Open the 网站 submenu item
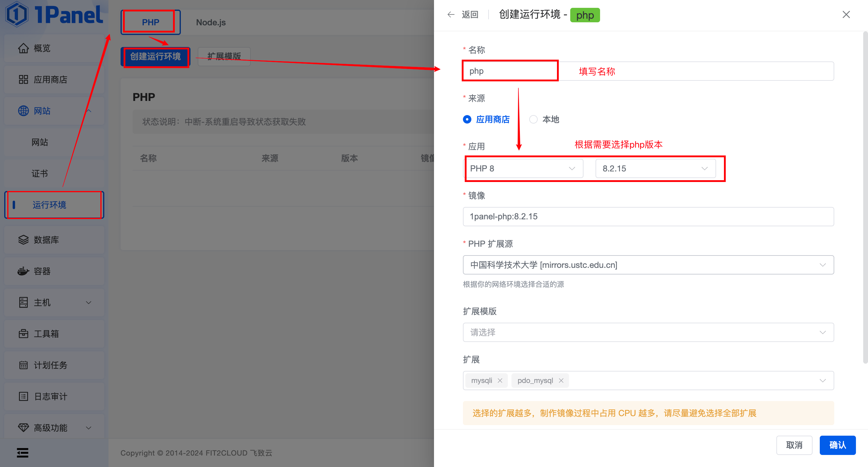Viewport: 868px width, 467px height. pos(54,142)
